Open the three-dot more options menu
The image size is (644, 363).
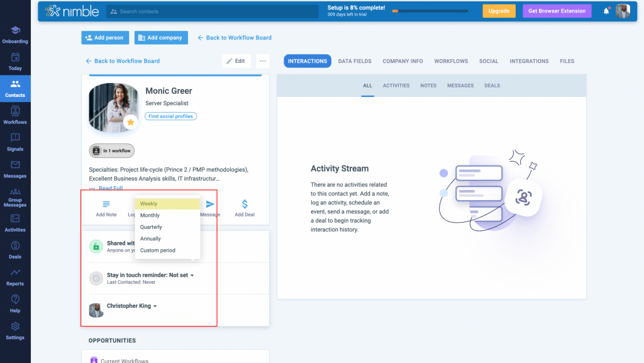[x=263, y=61]
